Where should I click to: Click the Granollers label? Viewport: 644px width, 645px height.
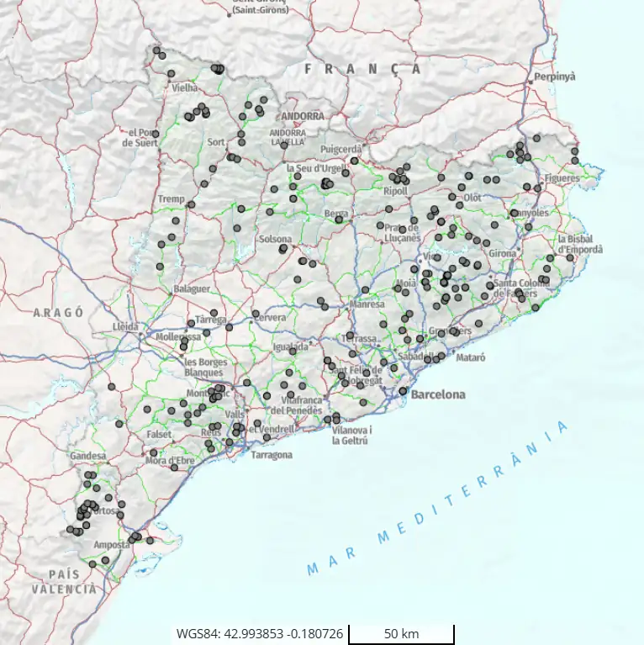click(450, 331)
